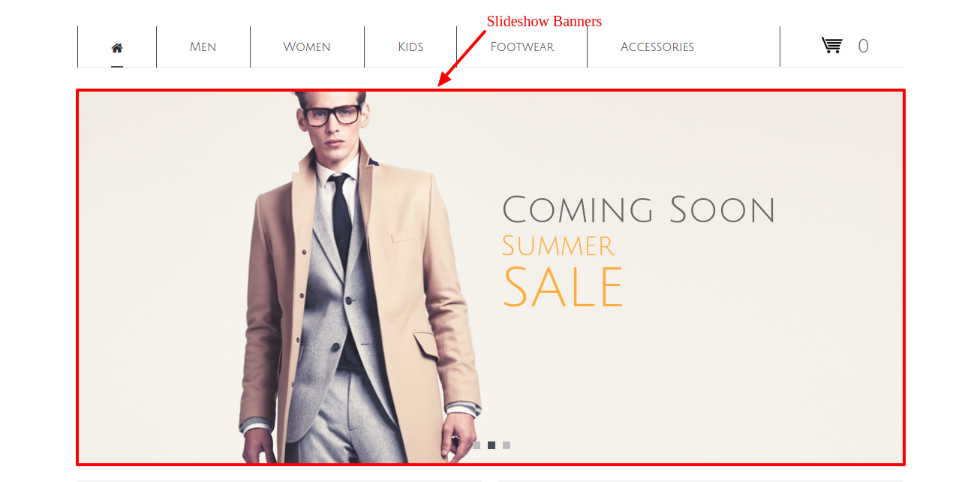
Task: Open the Men category menu
Action: point(203,47)
